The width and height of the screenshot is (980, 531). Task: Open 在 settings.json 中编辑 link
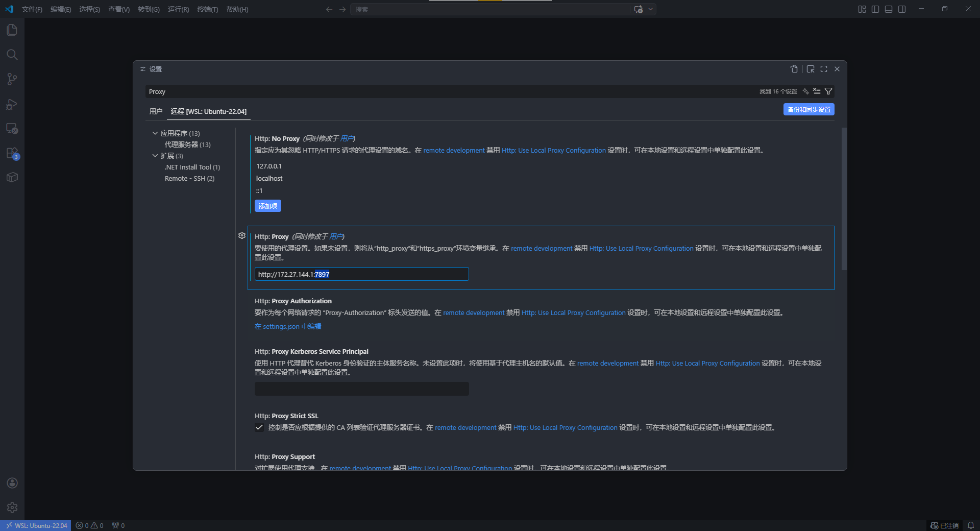click(288, 327)
